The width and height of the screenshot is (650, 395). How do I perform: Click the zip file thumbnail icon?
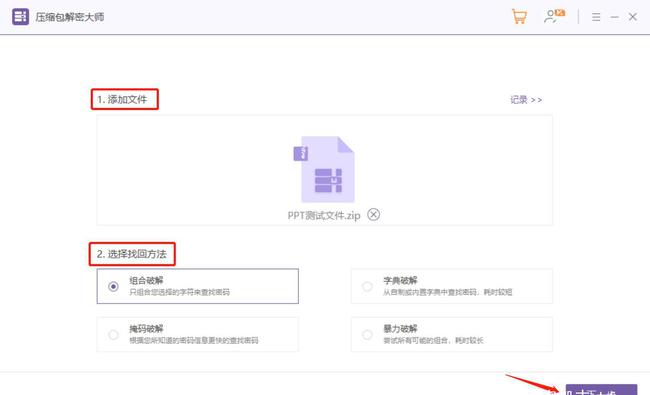tap(324, 169)
